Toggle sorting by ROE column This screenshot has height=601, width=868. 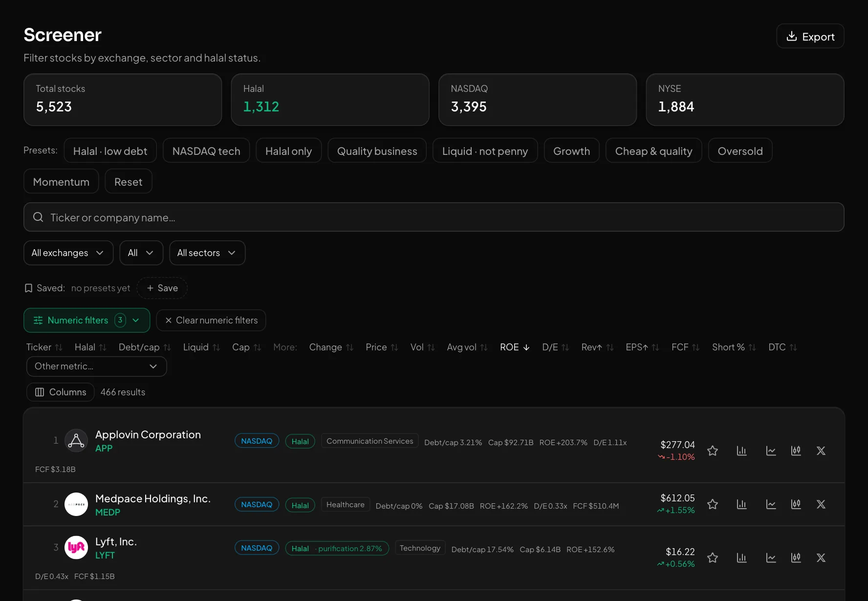coord(515,347)
